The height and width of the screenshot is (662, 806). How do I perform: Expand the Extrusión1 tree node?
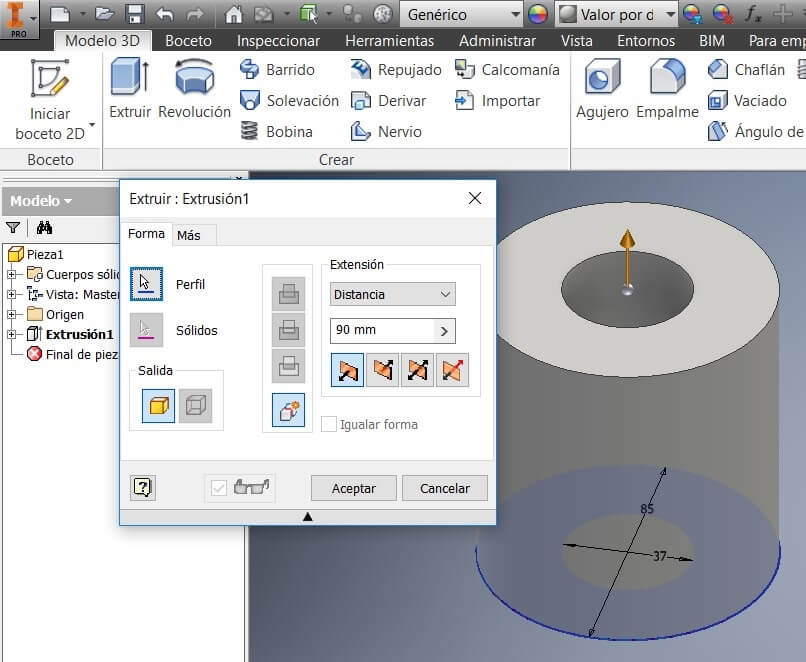11,335
